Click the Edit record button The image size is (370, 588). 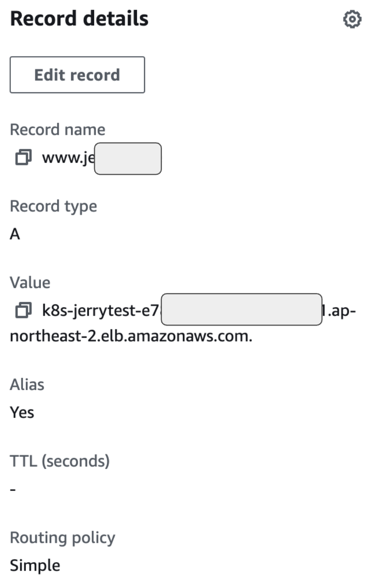coord(77,75)
